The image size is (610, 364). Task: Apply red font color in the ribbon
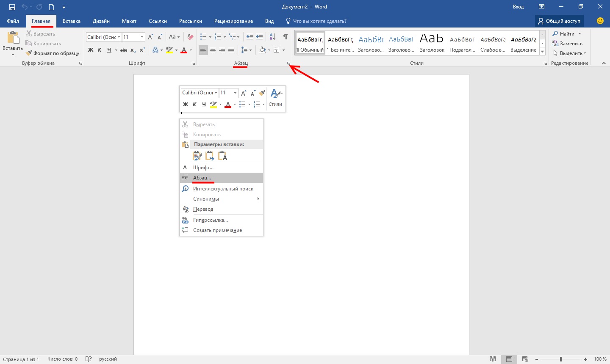coord(184,50)
